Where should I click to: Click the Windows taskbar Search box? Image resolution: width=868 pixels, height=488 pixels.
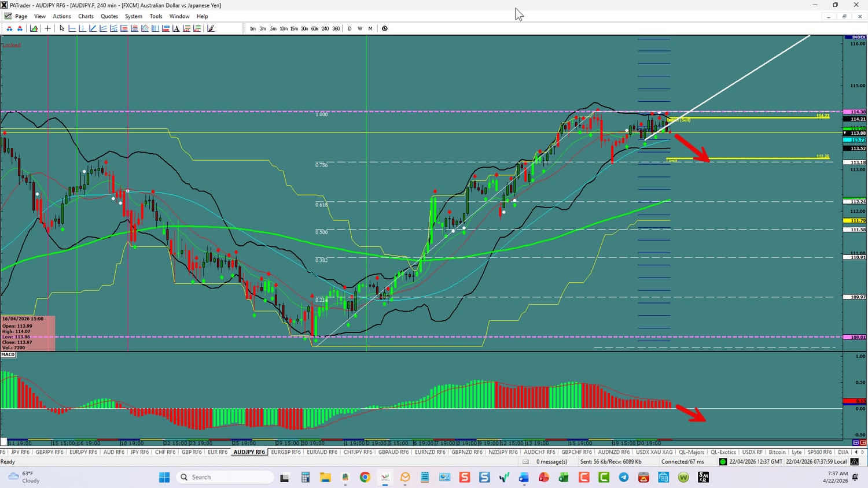pyautogui.click(x=225, y=477)
